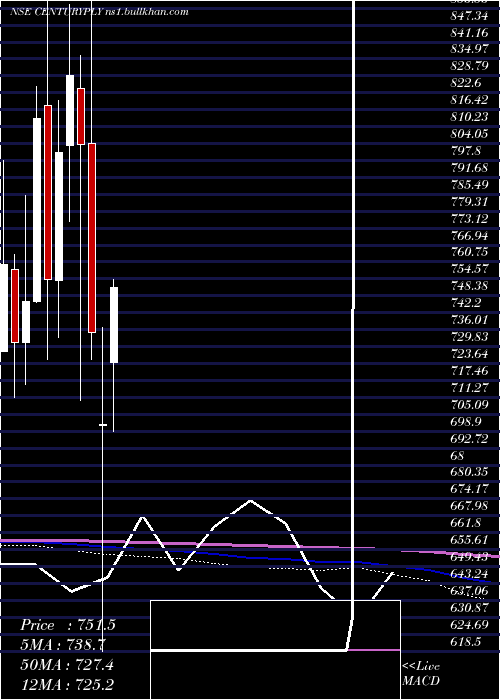
Task: Click the 736.01 price axis label
Action: (469, 320)
